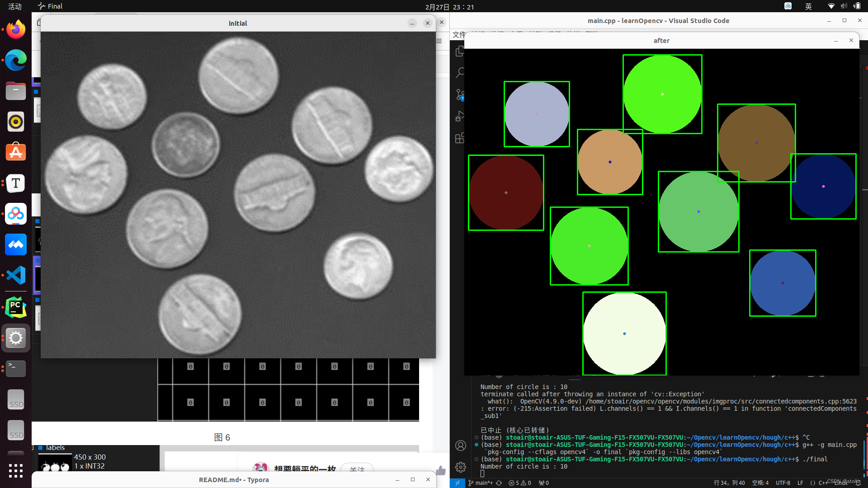Click synchronize changes icon in status bar

tap(499, 483)
